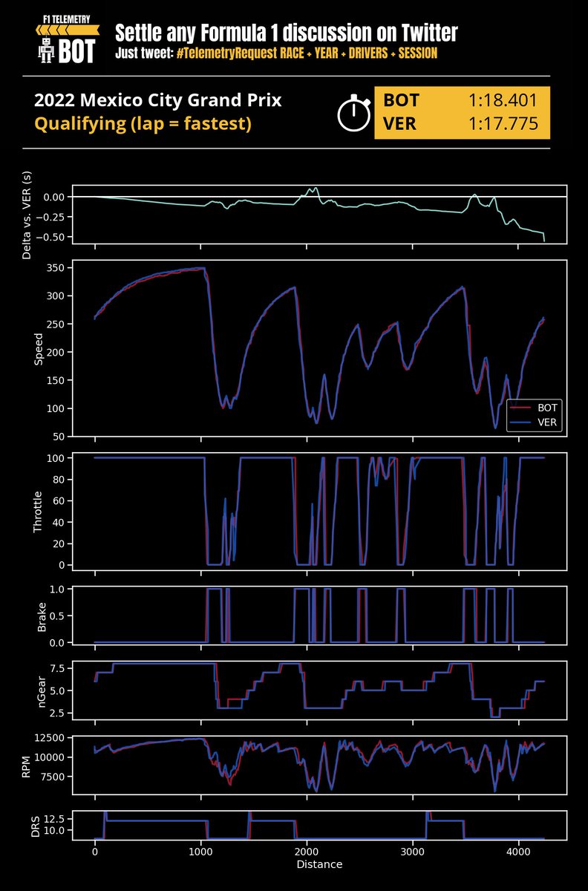The width and height of the screenshot is (588, 891).
Task: Click the 4000 tick on Distance axis
Action: click(x=519, y=851)
